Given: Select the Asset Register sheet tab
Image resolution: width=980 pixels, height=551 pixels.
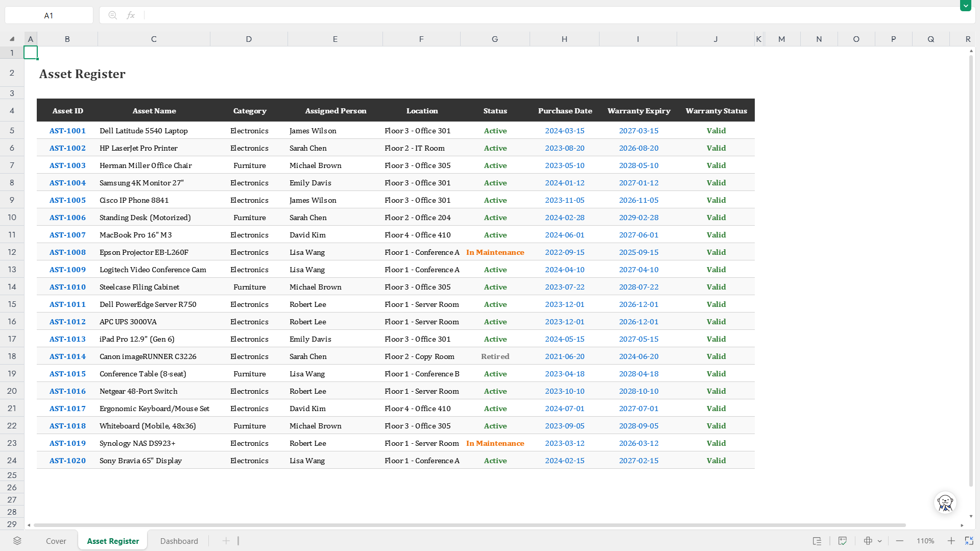Looking at the screenshot, I should [113, 541].
